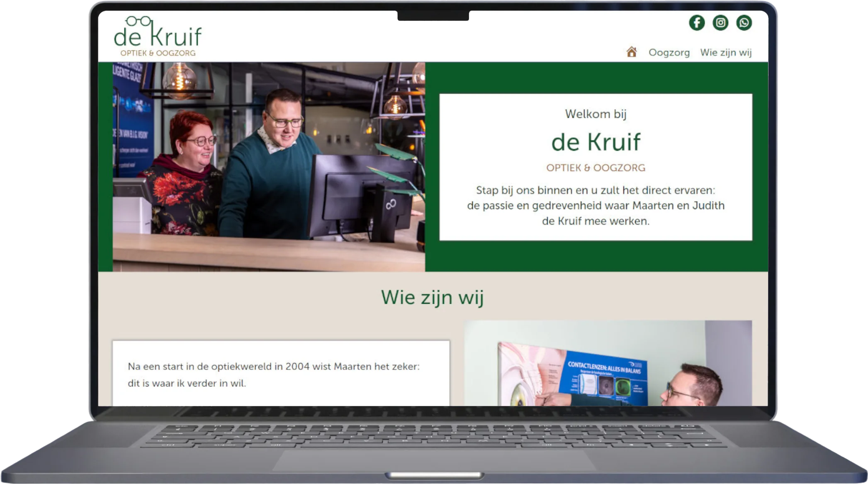Open the Instagram profile icon
This screenshot has height=484, width=868.
[720, 22]
